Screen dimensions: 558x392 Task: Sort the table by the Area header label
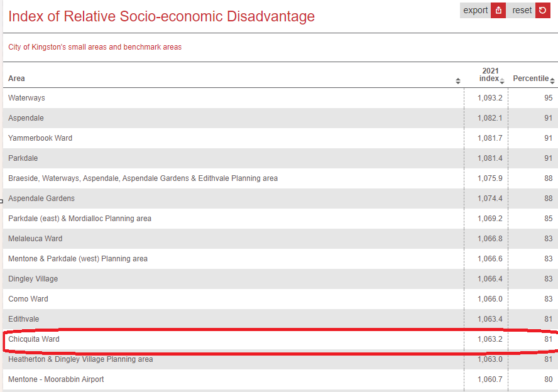(17, 79)
